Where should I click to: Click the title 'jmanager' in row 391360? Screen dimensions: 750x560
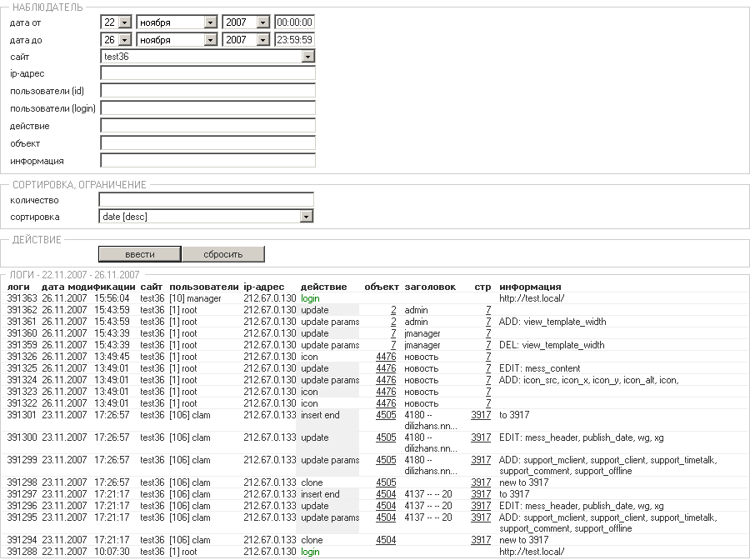[x=422, y=333]
